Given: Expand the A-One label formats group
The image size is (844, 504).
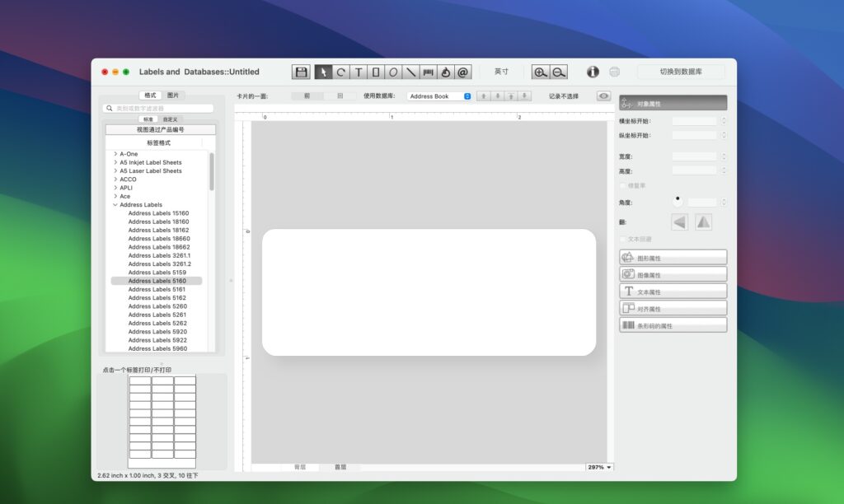Looking at the screenshot, I should [x=114, y=154].
